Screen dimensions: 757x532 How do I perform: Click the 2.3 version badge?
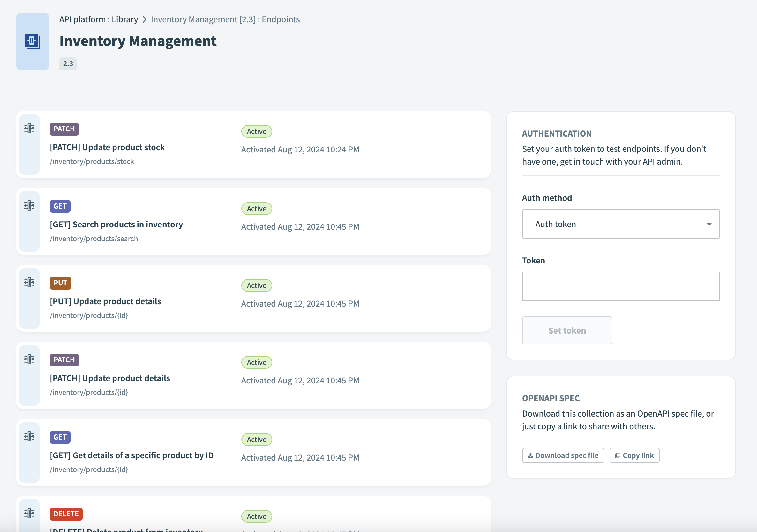click(x=68, y=63)
